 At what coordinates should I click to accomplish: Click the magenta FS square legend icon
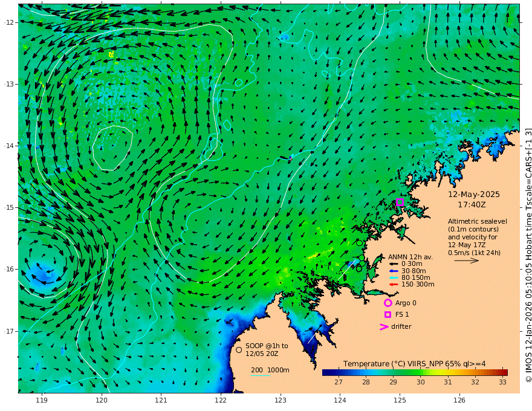[x=388, y=314]
